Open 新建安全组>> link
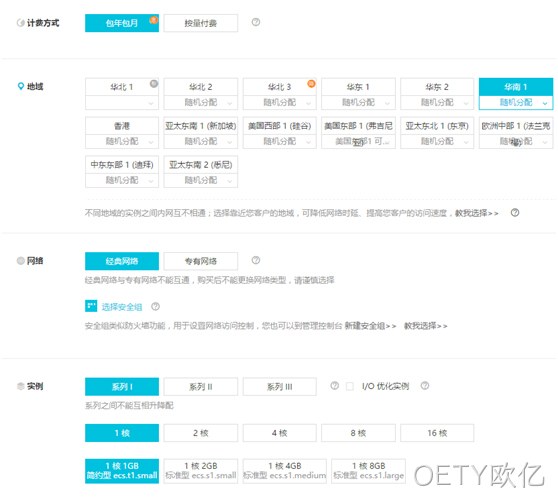 tap(370, 326)
